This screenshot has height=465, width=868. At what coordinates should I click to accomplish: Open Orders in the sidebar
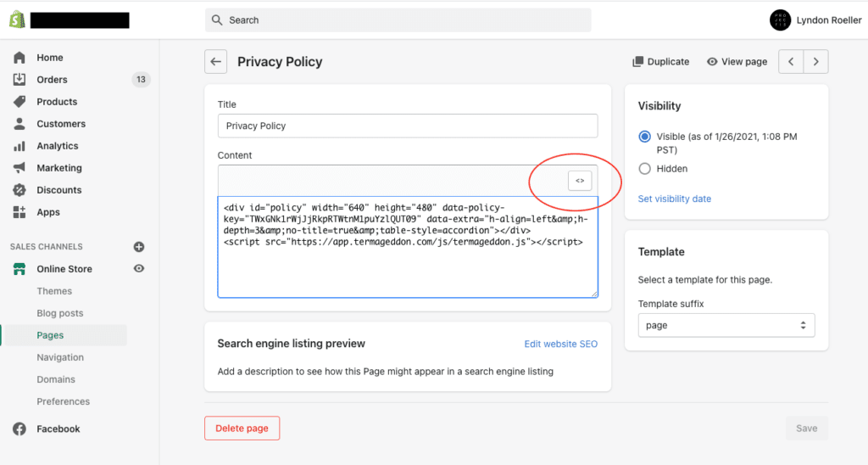click(x=52, y=79)
